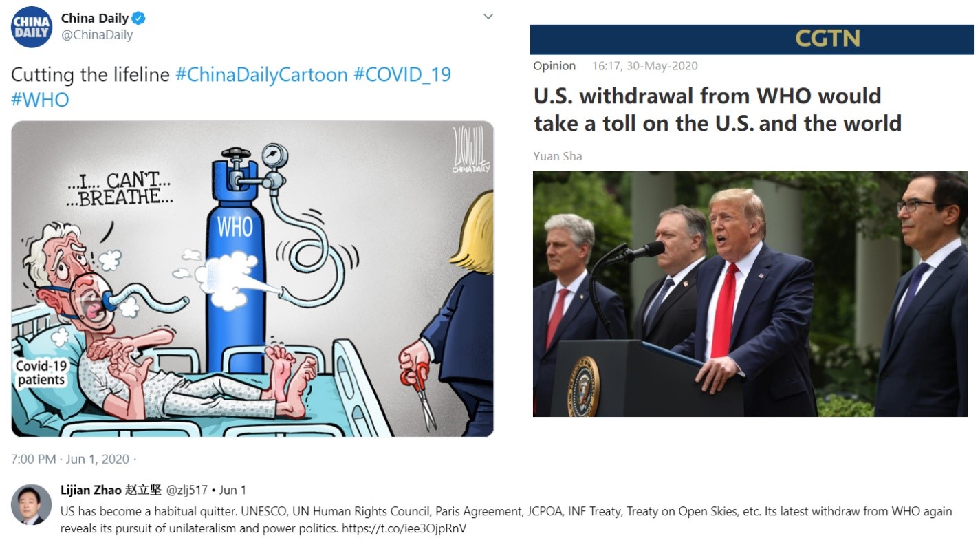Click the blue verified badge next to China Daily

point(138,19)
